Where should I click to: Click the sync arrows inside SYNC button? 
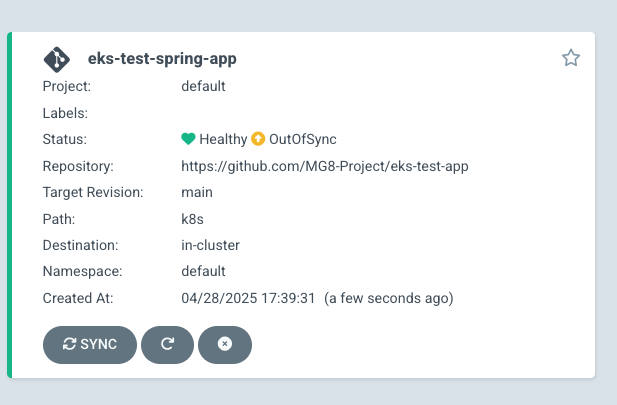point(69,344)
